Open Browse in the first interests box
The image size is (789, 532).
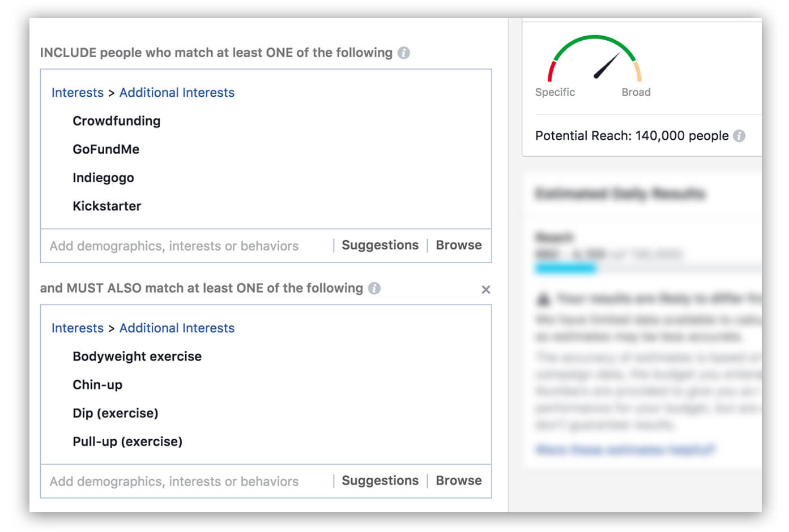(459, 245)
